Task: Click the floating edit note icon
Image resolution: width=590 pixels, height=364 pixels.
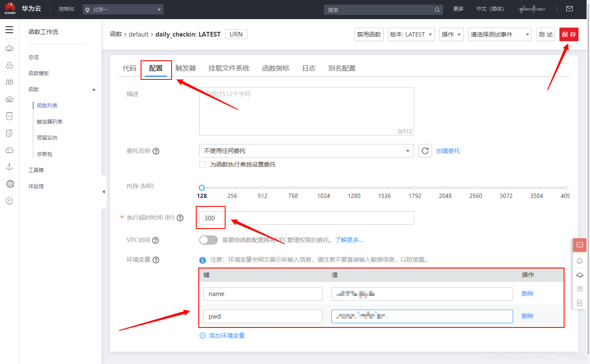Action: tap(580, 303)
